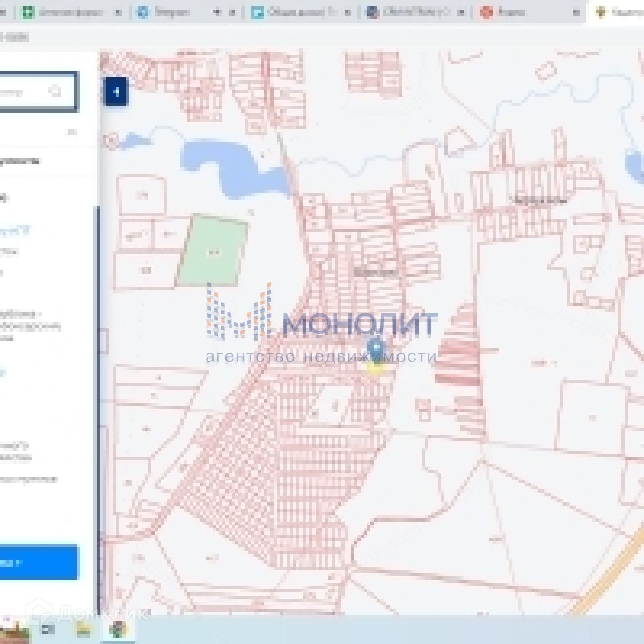Click the blue location pin on the map

(x=376, y=347)
